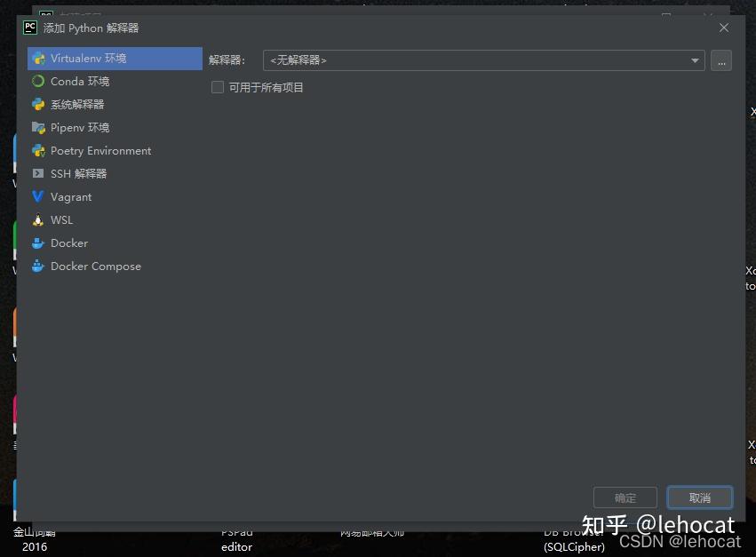The height and width of the screenshot is (557, 756).
Task: Click the Docker whale icon
Action: click(x=37, y=243)
